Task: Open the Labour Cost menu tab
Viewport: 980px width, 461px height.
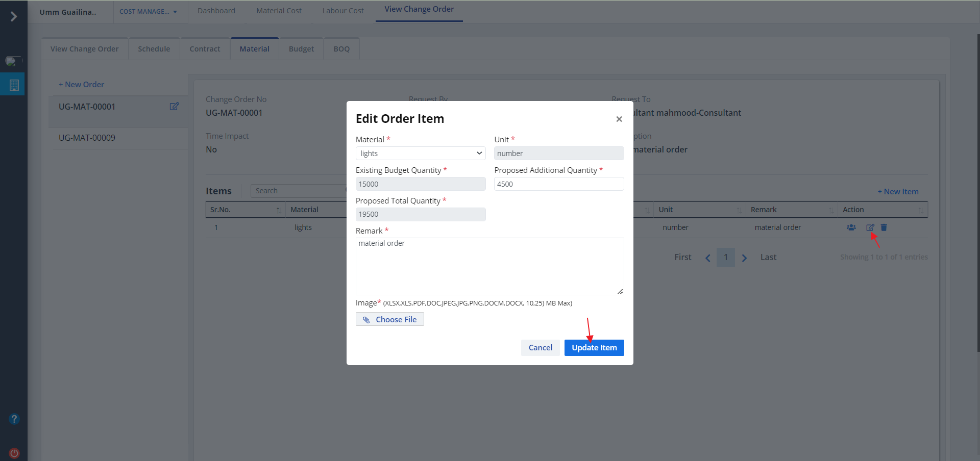Action: tap(342, 11)
